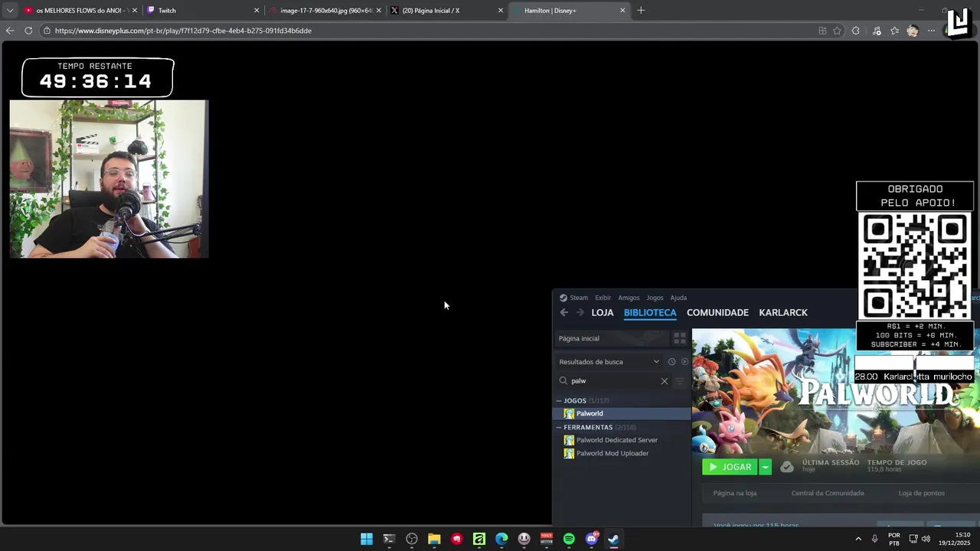Open the KARLARCK profile tab
Image resolution: width=980 pixels, height=551 pixels.
[783, 312]
